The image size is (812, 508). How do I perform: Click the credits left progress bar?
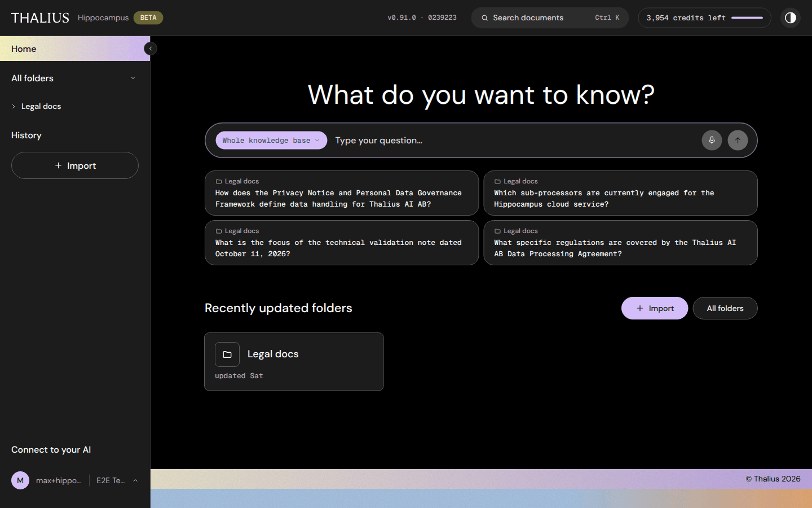click(x=747, y=18)
